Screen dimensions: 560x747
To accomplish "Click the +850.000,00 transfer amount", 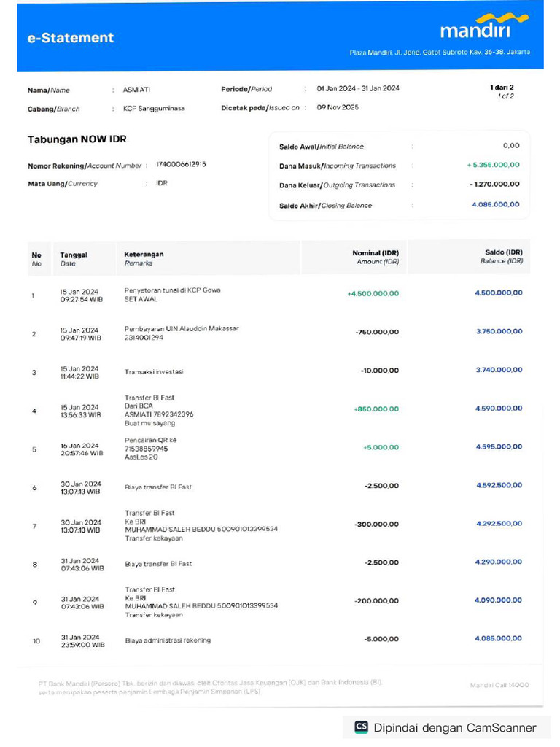I will [376, 409].
